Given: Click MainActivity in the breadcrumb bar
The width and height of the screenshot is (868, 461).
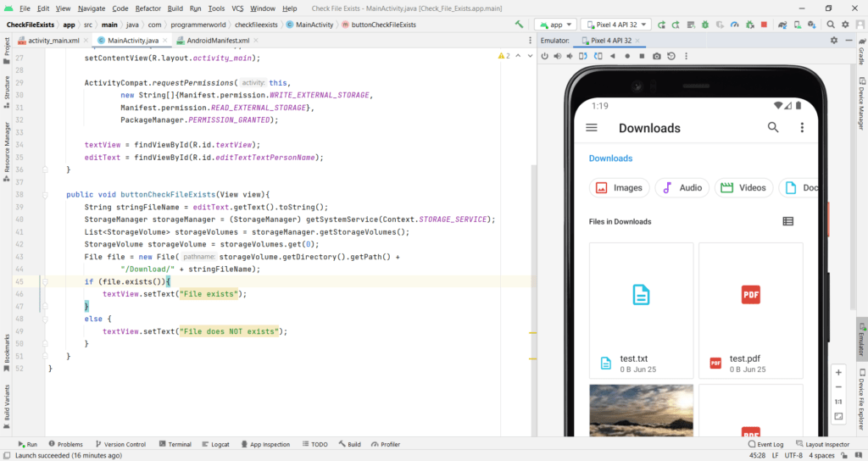Looking at the screenshot, I should tap(310, 25).
